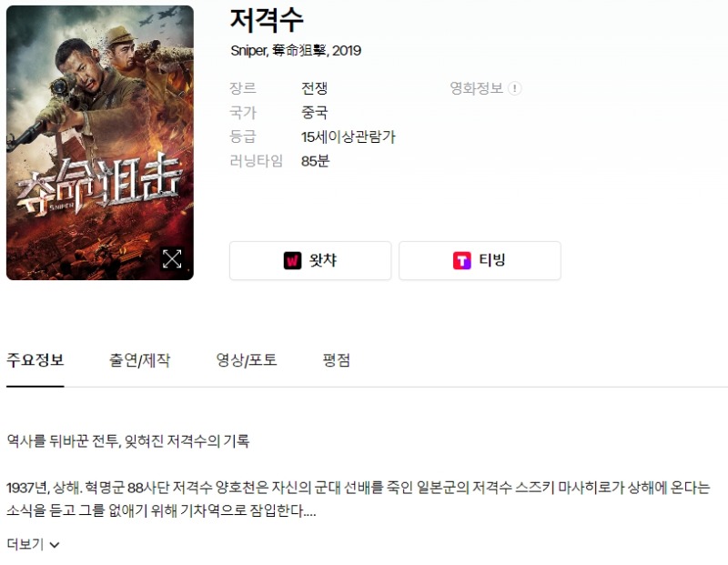The height and width of the screenshot is (565, 728).
Task: Click the Watcha W logo icon
Action: point(292,260)
